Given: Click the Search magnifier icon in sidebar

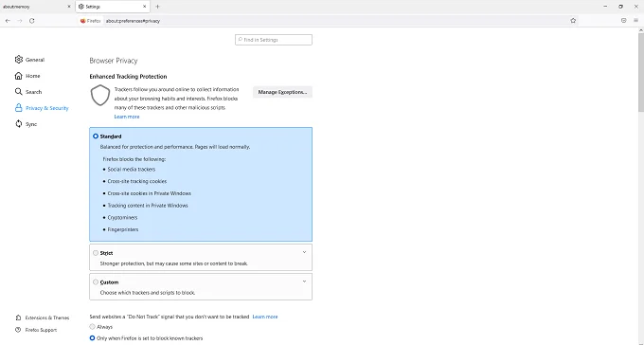Looking at the screenshot, I should pyautogui.click(x=19, y=92).
